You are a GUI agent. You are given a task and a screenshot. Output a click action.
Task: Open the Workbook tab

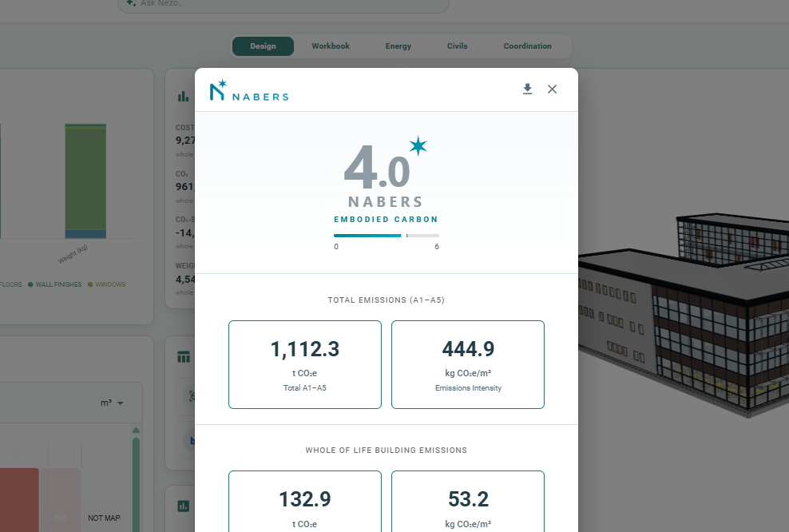point(331,46)
